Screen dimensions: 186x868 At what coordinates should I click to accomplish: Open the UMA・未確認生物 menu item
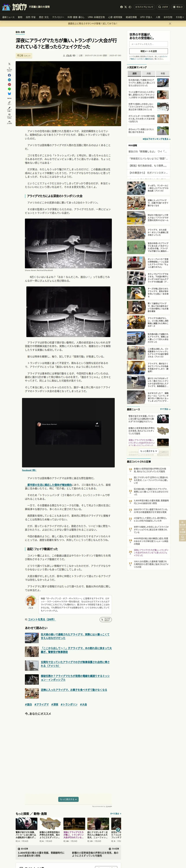tap(96, 17)
